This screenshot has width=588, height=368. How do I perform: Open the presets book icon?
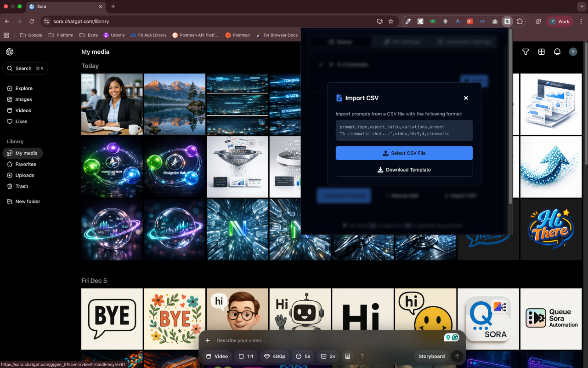coord(347,356)
